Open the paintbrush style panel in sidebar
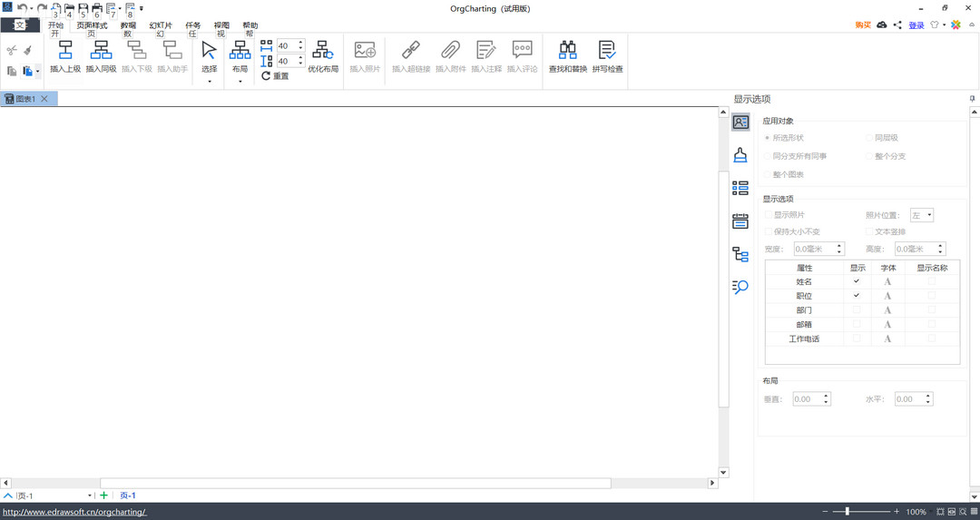Screen dimensions: 980x520 [740, 155]
